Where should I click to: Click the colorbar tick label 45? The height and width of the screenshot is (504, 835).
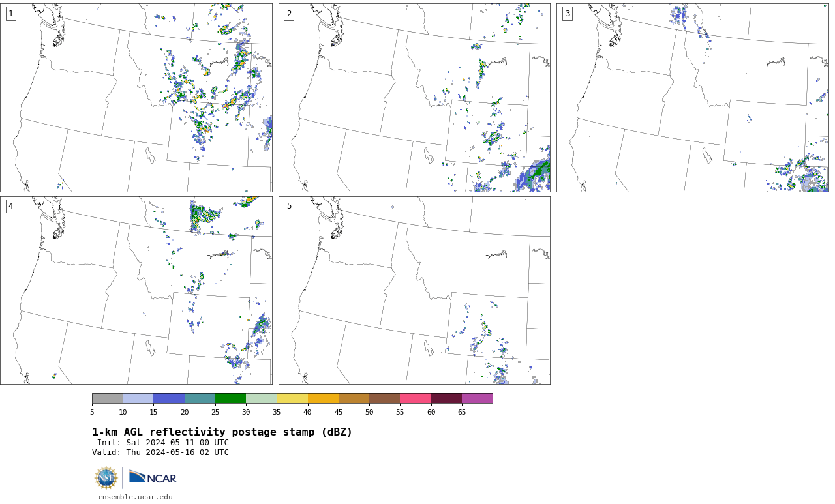click(339, 412)
